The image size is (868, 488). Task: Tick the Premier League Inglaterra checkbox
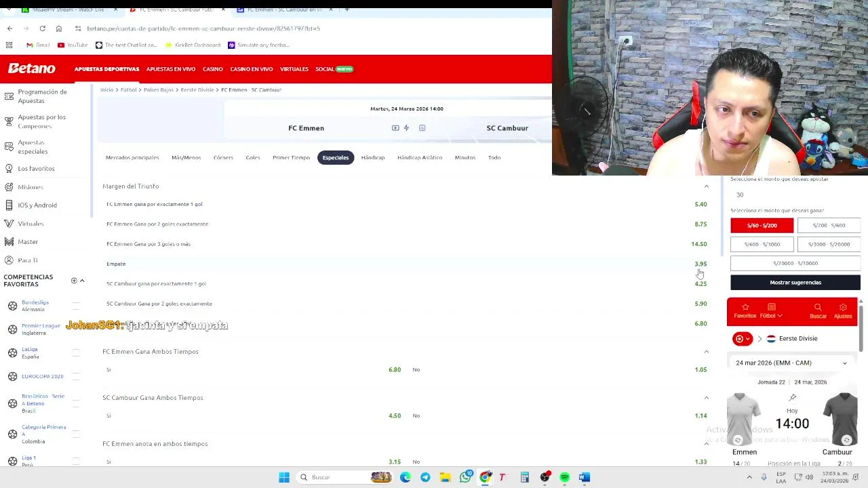tap(76, 329)
